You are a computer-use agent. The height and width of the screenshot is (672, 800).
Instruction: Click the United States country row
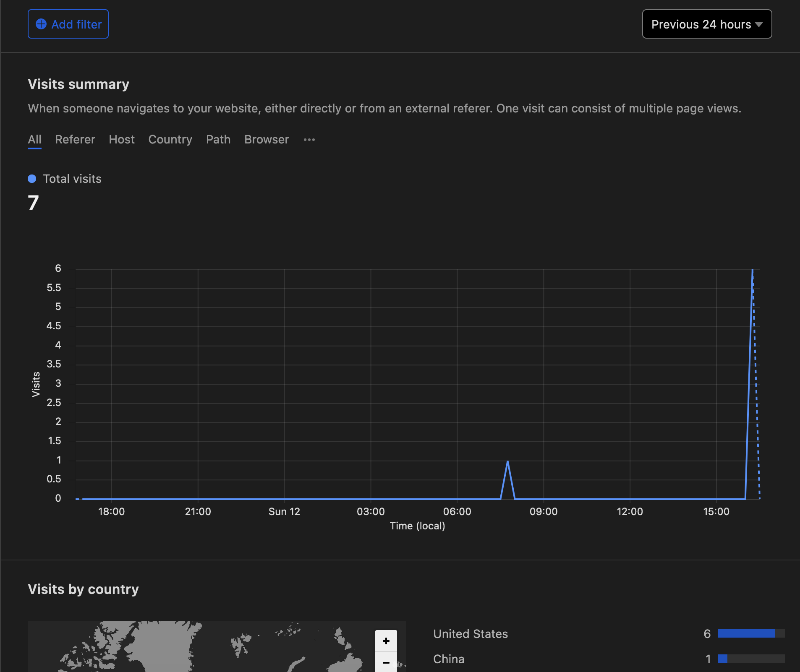470,633
